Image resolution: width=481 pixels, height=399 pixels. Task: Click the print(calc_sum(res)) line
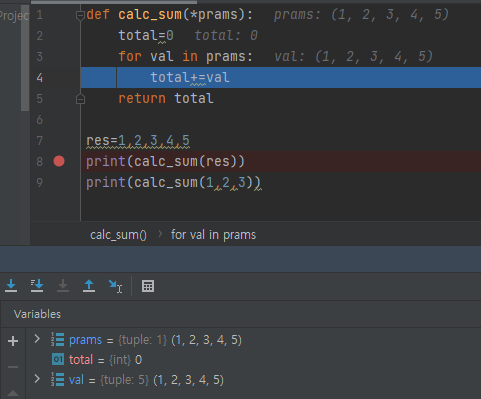pos(165,161)
